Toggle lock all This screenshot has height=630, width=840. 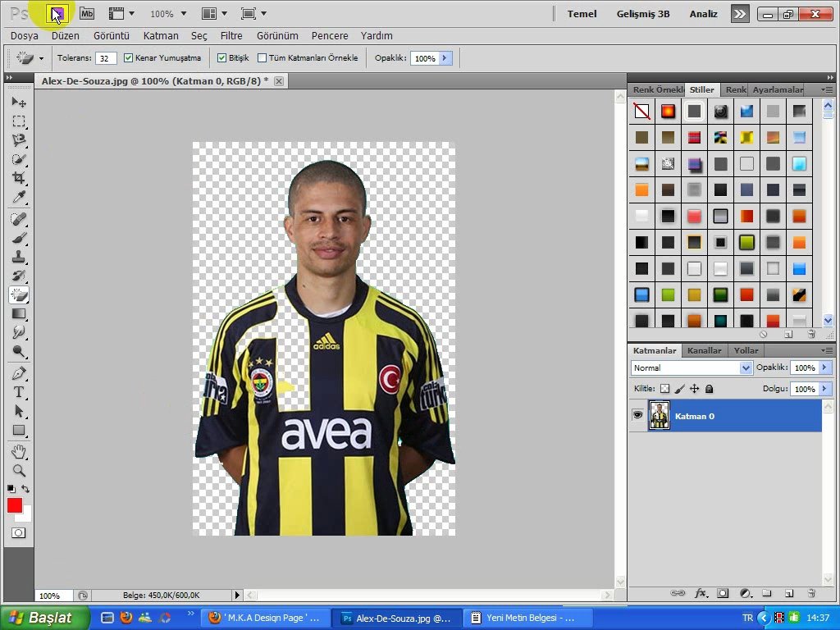point(710,389)
